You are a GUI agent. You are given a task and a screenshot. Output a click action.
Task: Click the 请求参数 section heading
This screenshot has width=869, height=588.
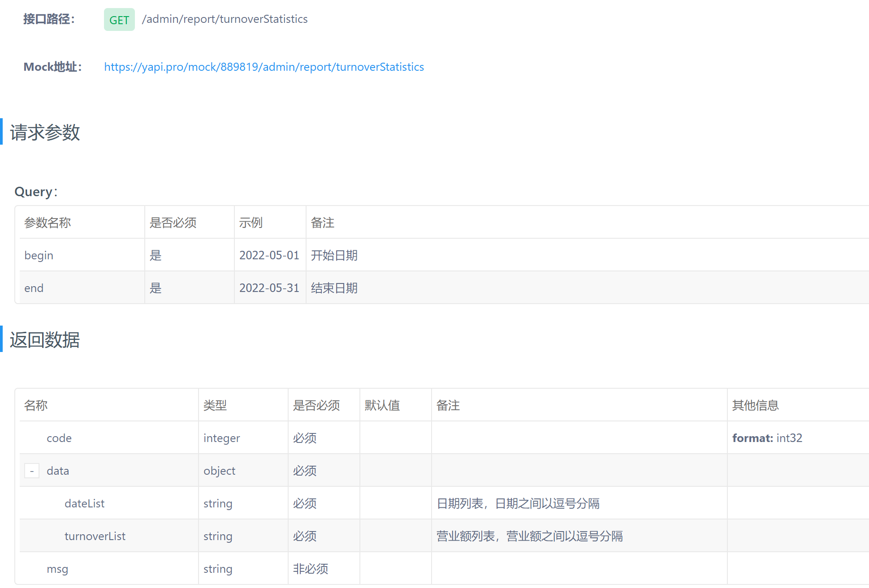tap(45, 133)
